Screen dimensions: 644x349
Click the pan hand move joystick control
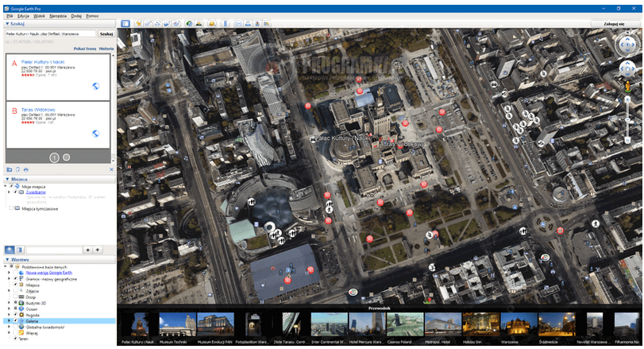click(x=627, y=68)
